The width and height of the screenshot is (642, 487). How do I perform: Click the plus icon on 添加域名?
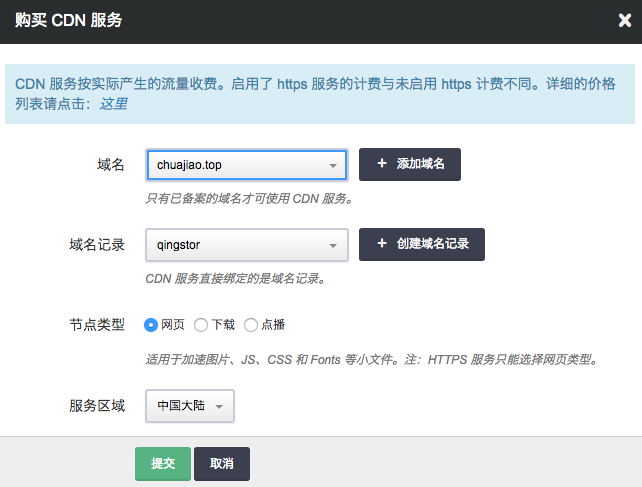pyautogui.click(x=381, y=164)
